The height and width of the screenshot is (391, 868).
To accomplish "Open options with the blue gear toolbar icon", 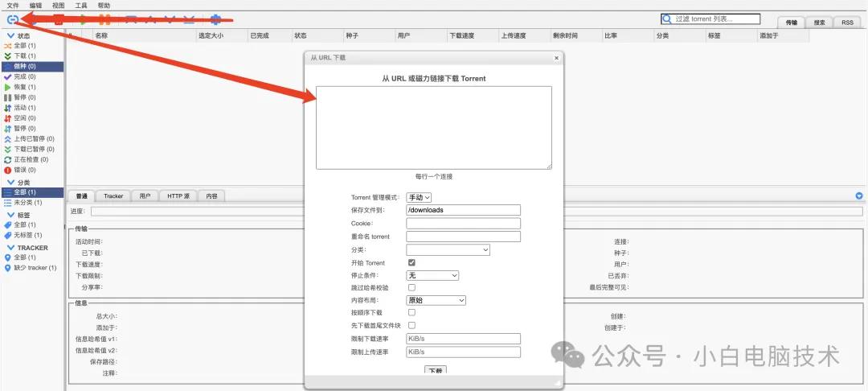I will 215,19.
